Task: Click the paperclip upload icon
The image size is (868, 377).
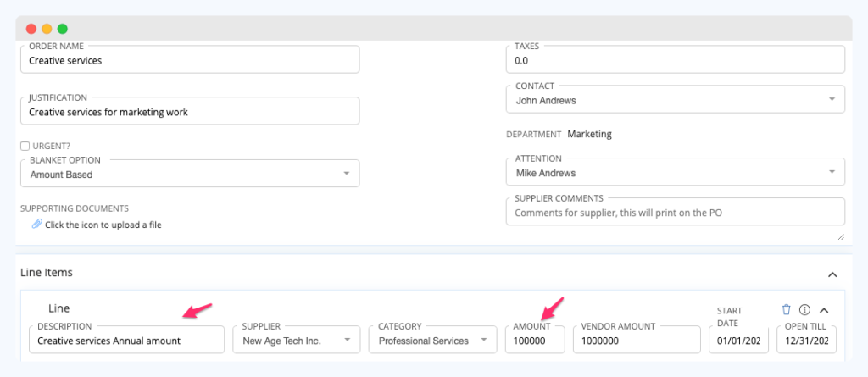Action: (36, 225)
